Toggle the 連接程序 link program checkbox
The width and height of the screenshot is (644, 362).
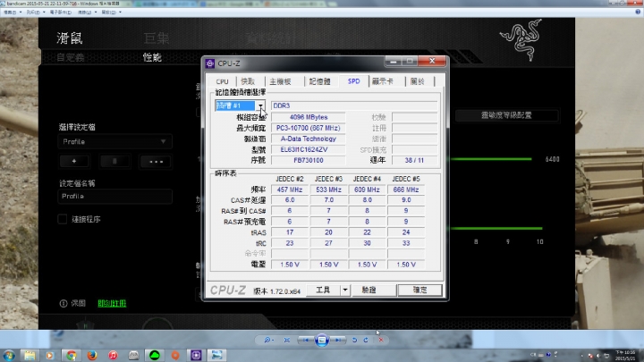pos(63,219)
